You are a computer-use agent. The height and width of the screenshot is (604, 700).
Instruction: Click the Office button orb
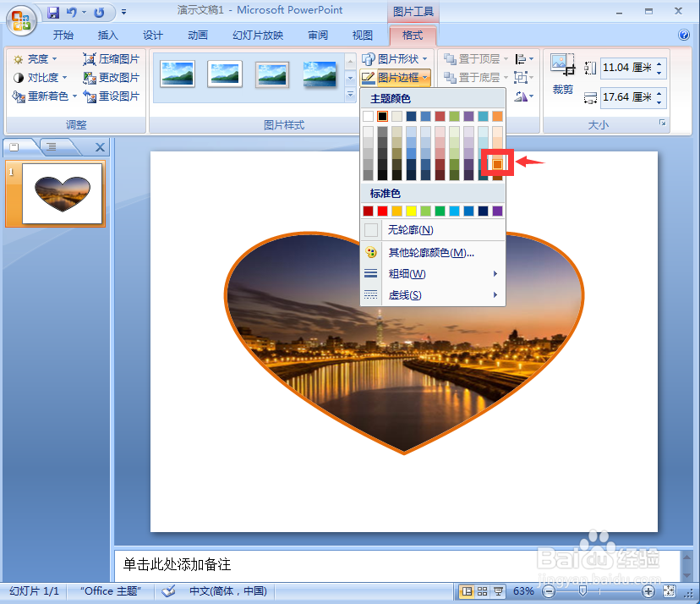click(21, 20)
